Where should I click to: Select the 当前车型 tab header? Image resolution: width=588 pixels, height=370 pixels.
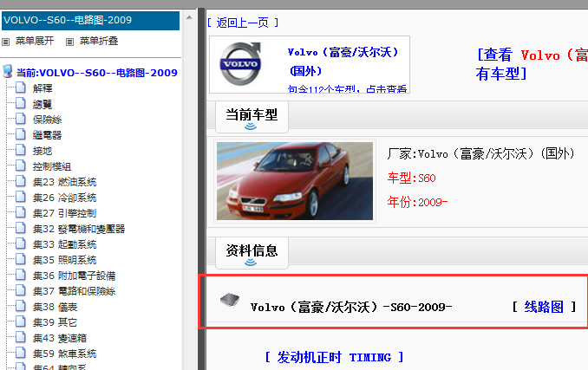click(x=252, y=116)
